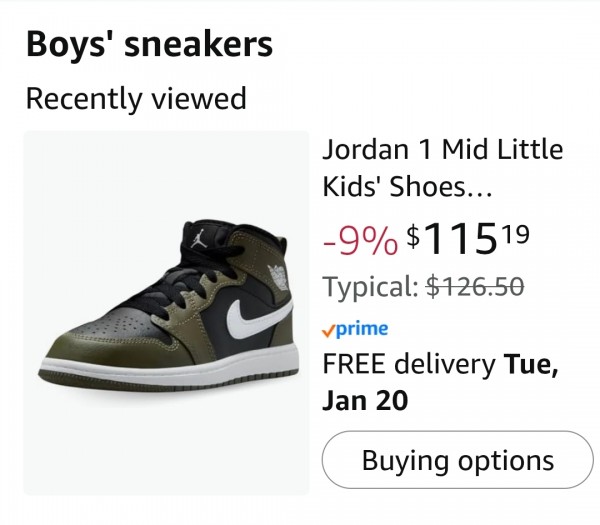Image resolution: width=600 pixels, height=525 pixels.
Task: Select the $115.19 current price
Action: (467, 238)
